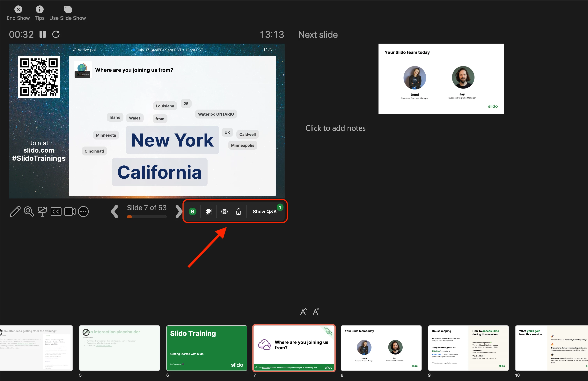Click the New York word cloud entry
This screenshot has width=588, height=381.
pyautogui.click(x=172, y=140)
